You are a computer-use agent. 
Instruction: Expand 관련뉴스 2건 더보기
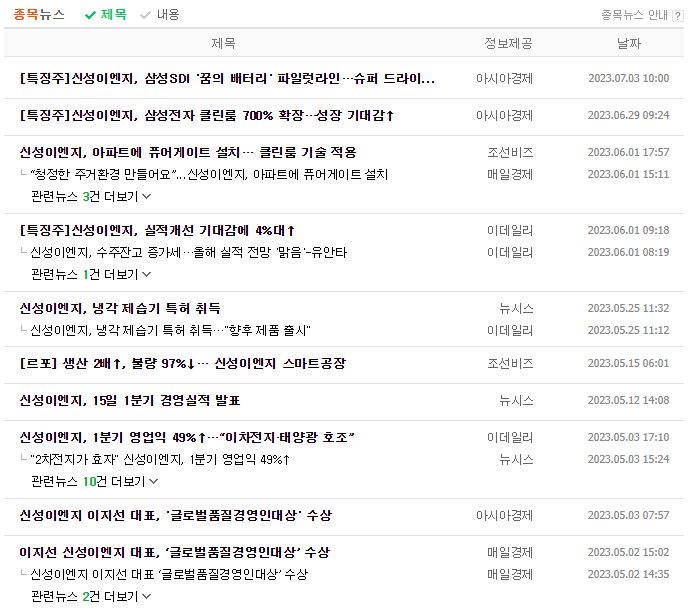(91, 596)
